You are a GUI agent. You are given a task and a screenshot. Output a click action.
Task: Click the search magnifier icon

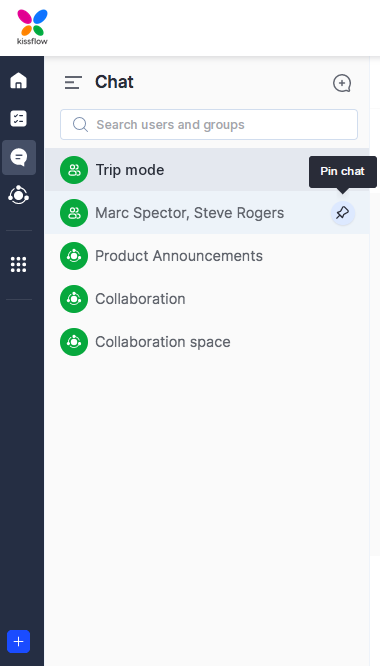[80, 125]
